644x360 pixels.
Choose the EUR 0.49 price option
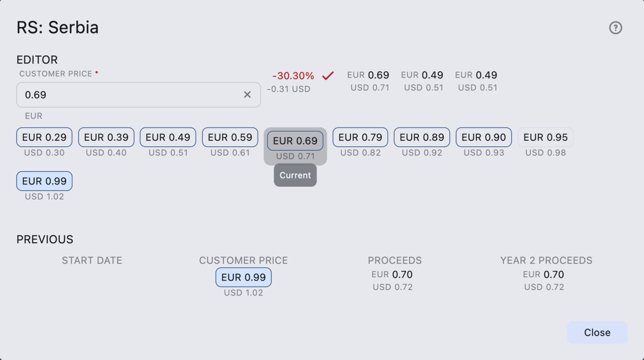pos(168,137)
